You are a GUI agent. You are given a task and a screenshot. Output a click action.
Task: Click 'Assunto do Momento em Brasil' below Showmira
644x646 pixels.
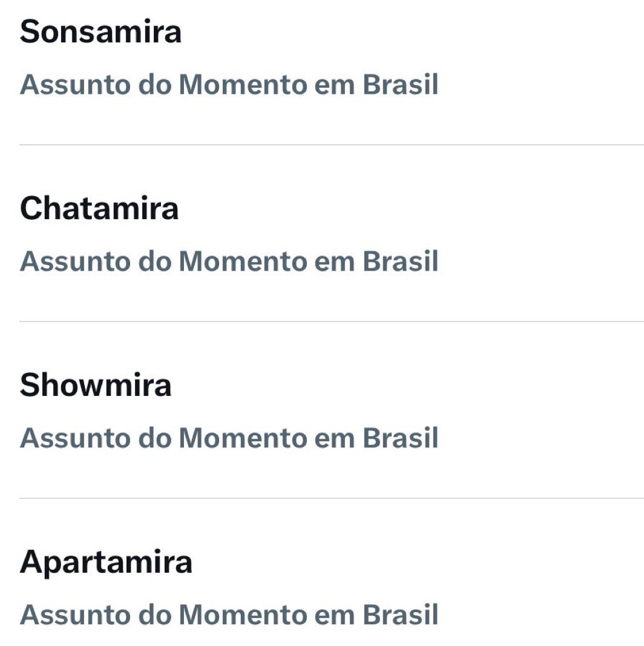coord(229,438)
